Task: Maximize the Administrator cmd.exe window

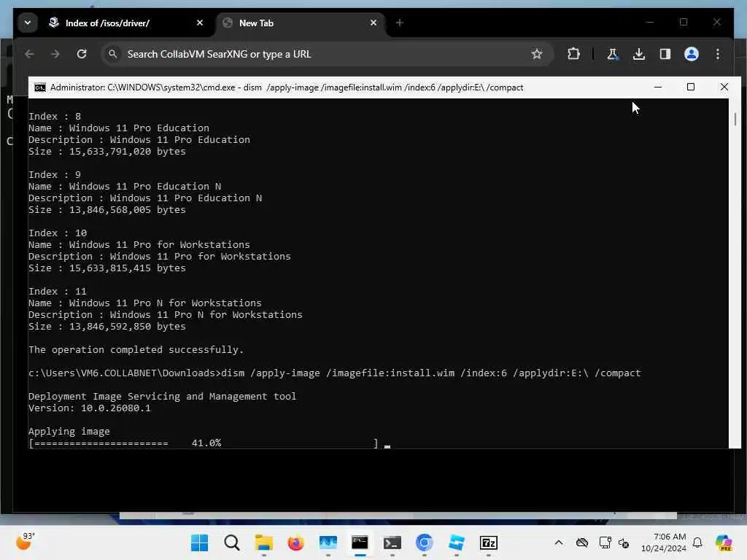Action: (x=691, y=87)
